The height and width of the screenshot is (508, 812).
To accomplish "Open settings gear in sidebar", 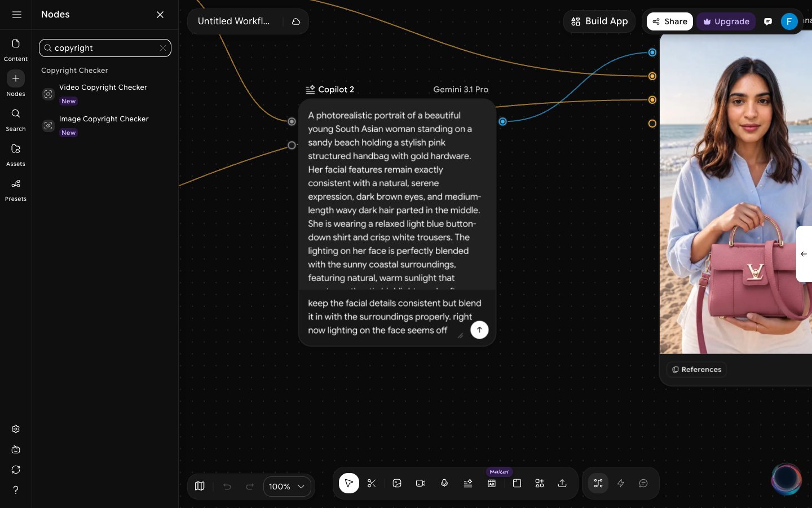I will tap(16, 429).
